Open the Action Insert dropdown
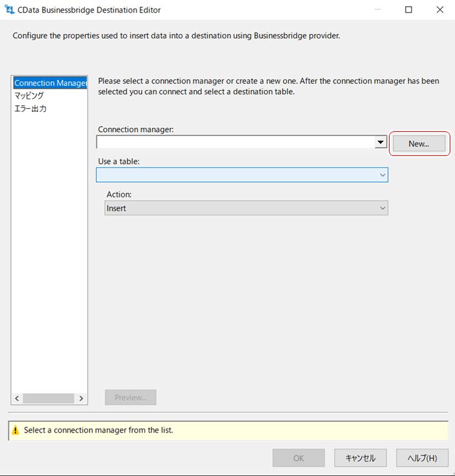Image resolution: width=455 pixels, height=476 pixels. [x=382, y=208]
